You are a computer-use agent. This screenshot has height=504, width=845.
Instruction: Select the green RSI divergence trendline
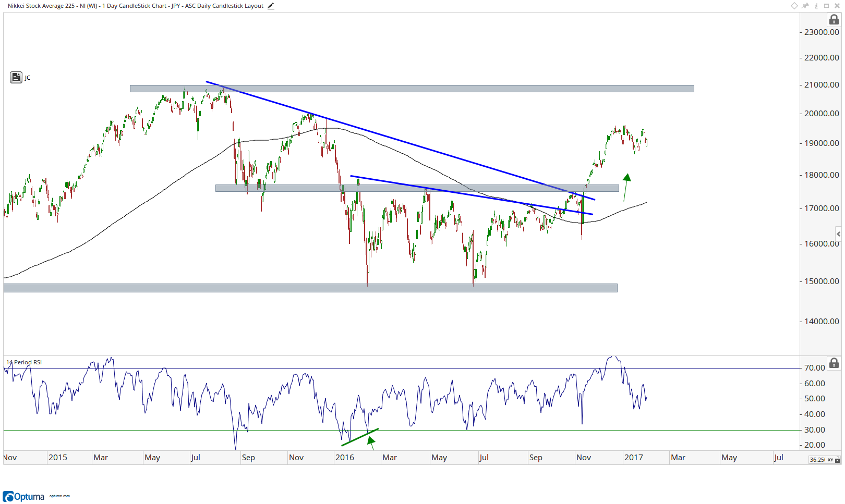360,437
